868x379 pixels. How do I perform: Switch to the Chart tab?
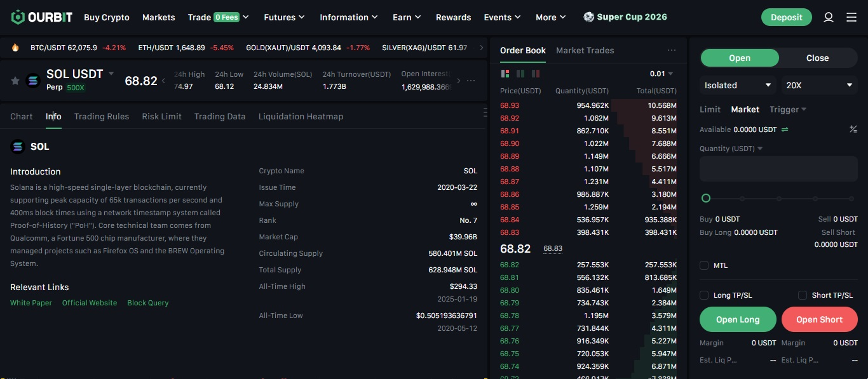(22, 116)
